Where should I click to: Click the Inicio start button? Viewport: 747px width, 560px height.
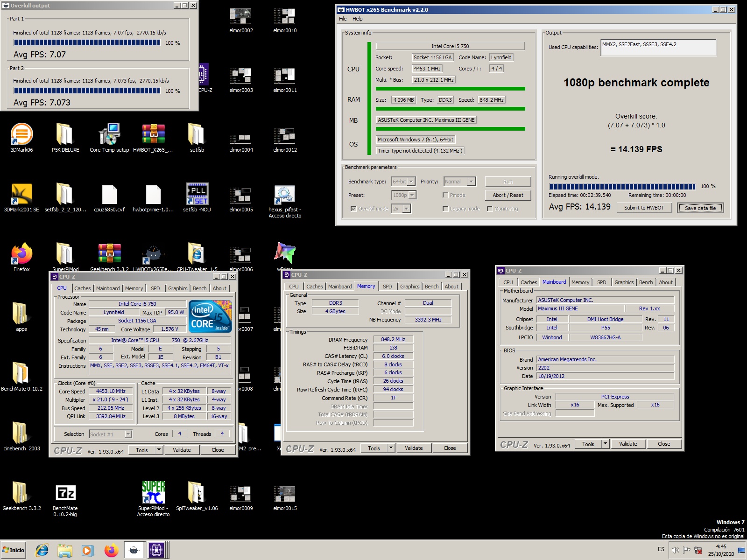tap(14, 550)
